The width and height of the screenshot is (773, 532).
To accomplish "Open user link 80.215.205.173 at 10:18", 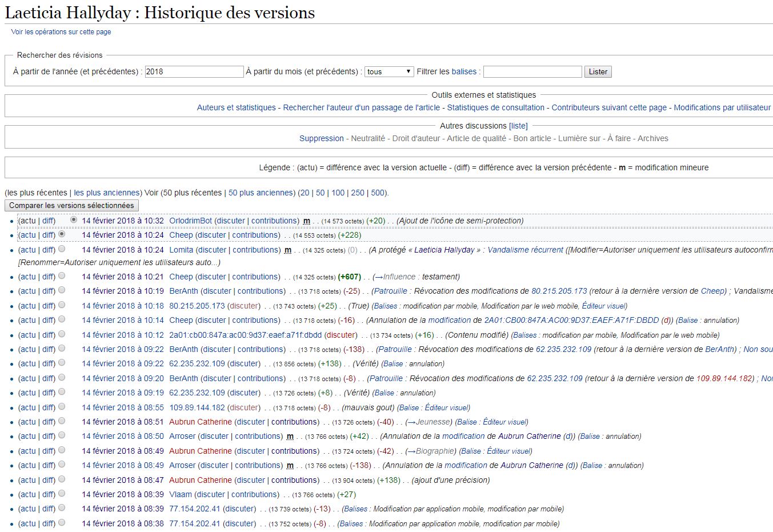I will click(197, 306).
